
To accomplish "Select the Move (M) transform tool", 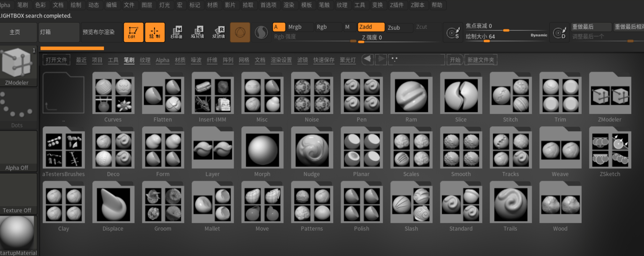I will pos(176,32).
